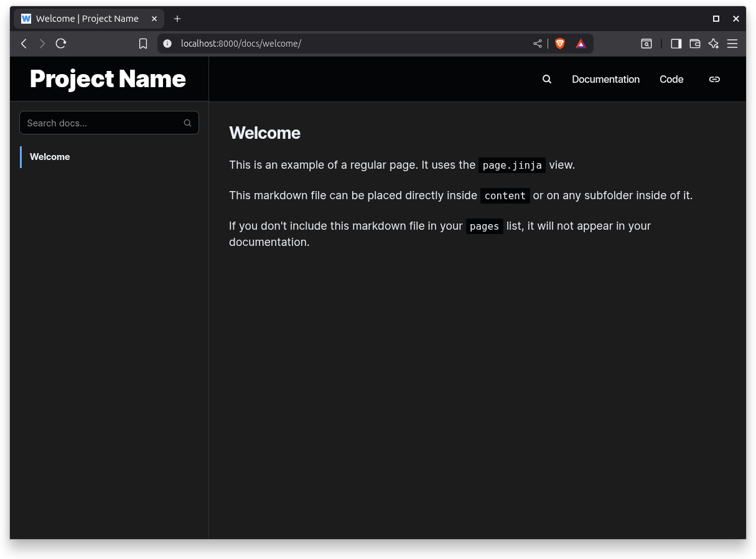The height and width of the screenshot is (559, 756).
Task: Close the Welcome | Project Name tab
Action: 154,19
